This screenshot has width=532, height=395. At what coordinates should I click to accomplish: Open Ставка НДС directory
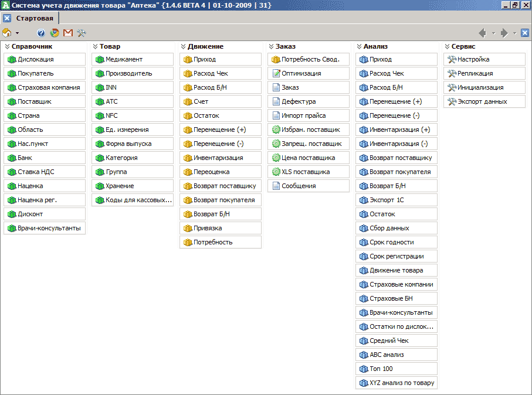[x=45, y=172]
